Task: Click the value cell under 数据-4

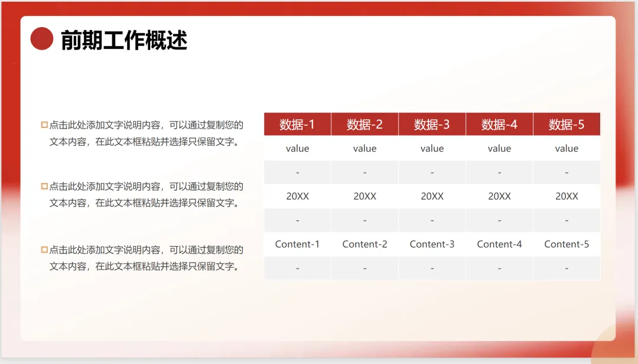Action: 499,148
